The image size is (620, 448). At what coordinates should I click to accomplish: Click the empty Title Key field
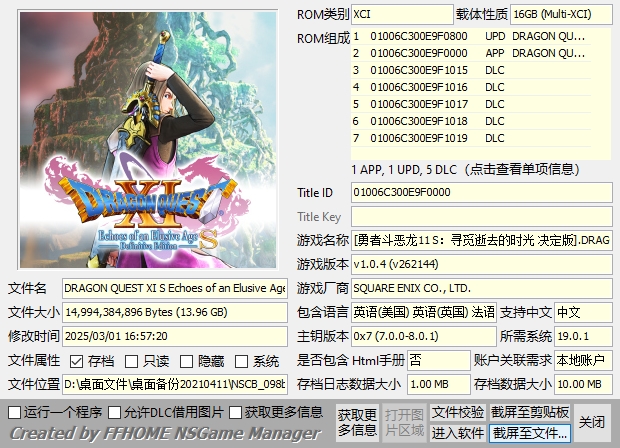click(x=481, y=217)
